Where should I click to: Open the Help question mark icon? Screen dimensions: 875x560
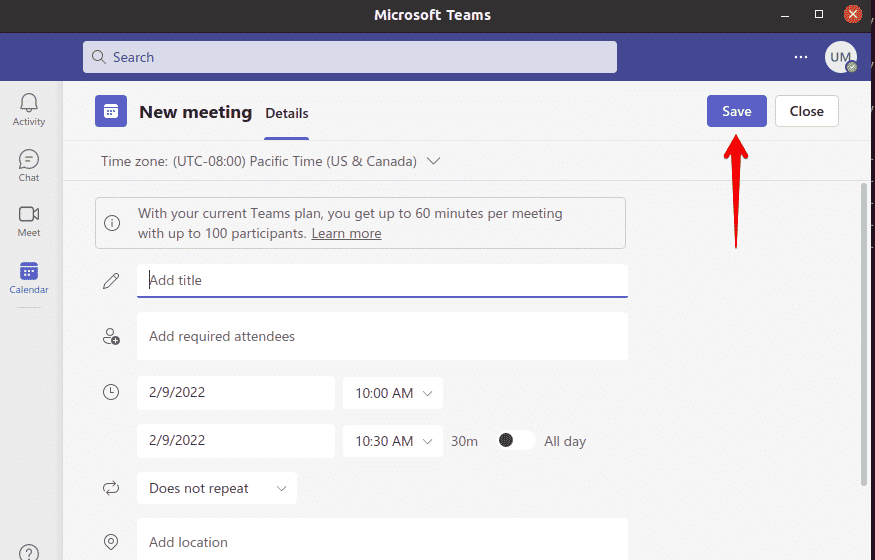click(x=28, y=552)
